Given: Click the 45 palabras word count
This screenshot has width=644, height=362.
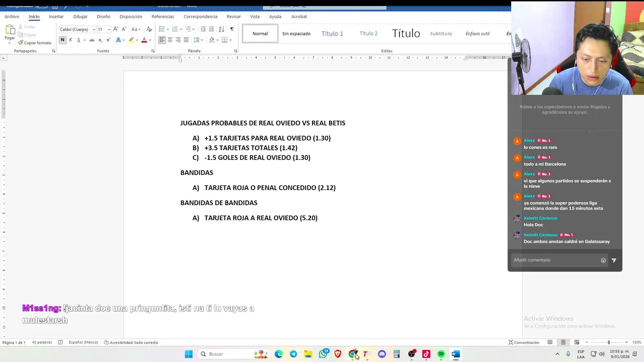Looking at the screenshot, I should [x=42, y=342].
